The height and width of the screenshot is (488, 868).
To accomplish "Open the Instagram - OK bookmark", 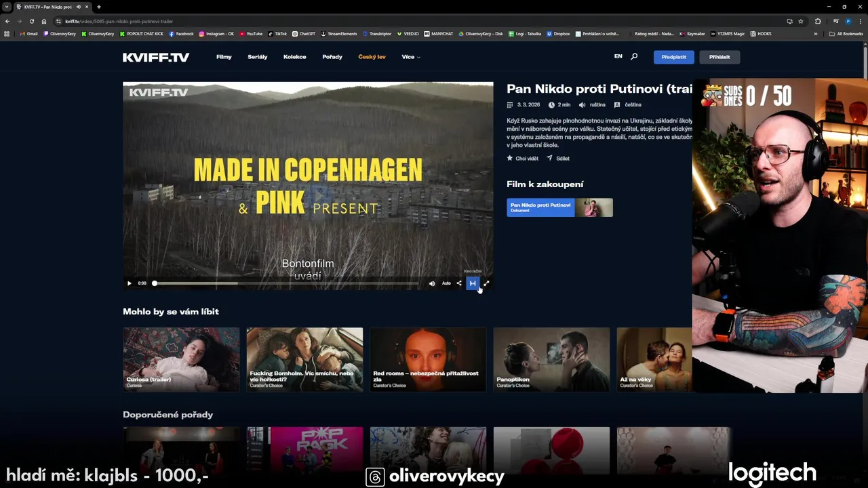I will (x=216, y=33).
